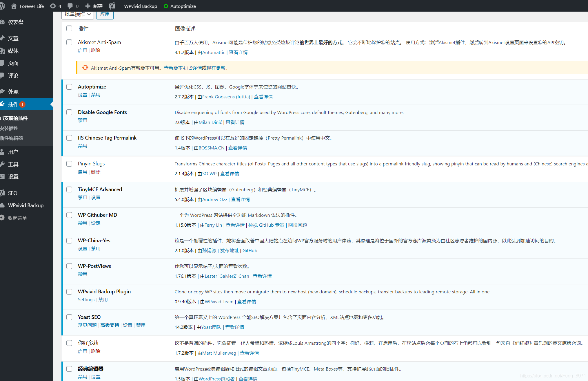The height and width of the screenshot is (381, 588).
Task: Click 删除 under Akismet Anti-Spam
Action: [96, 50]
